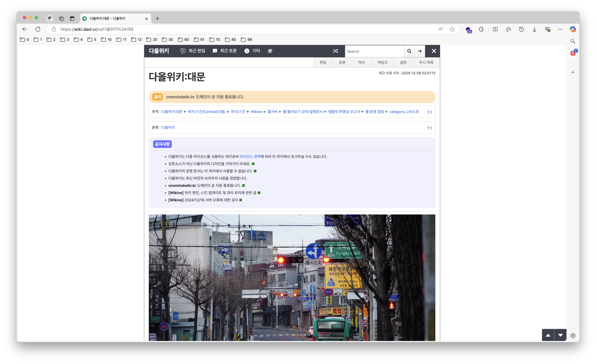
Task: Open green marker after 2024/12/18 서버 오류 notice
Action: tap(241, 200)
